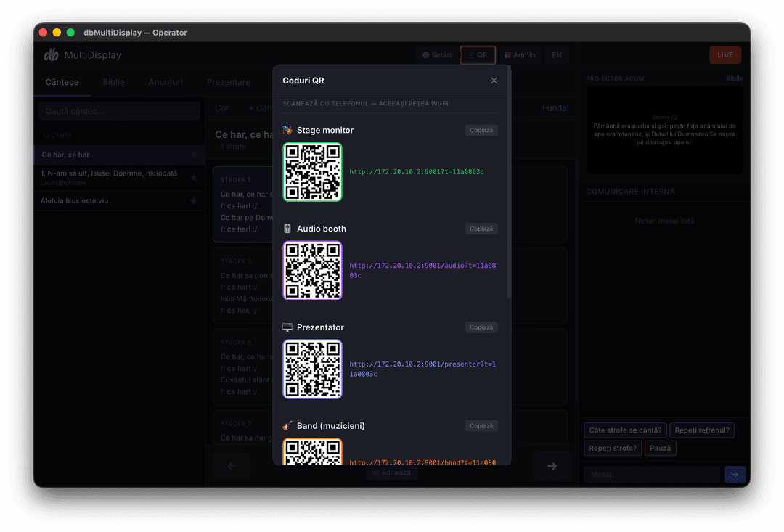Star the N-am să uit song
Viewport: 784px width, 532px height.
click(x=194, y=178)
